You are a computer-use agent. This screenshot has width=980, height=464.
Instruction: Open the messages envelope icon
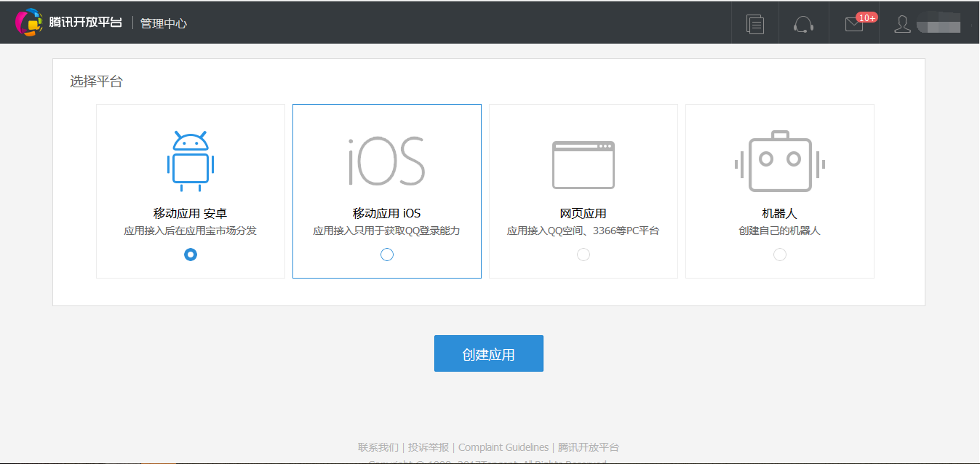coord(853,25)
